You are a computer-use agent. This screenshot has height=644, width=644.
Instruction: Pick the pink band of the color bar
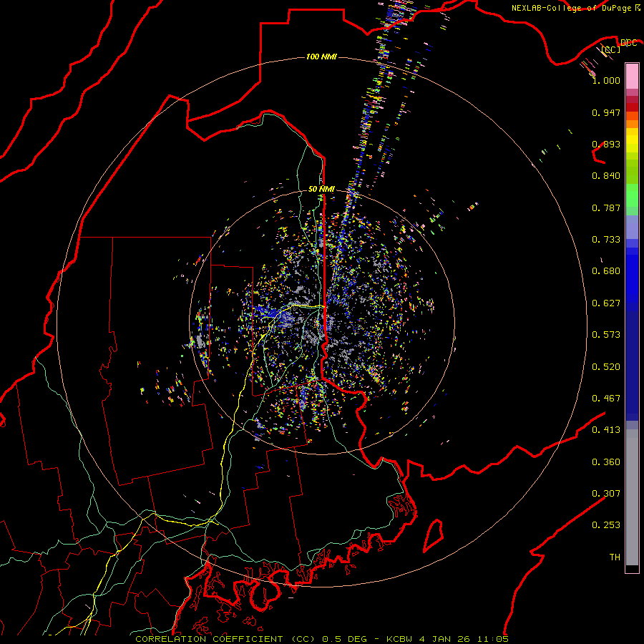point(632,76)
